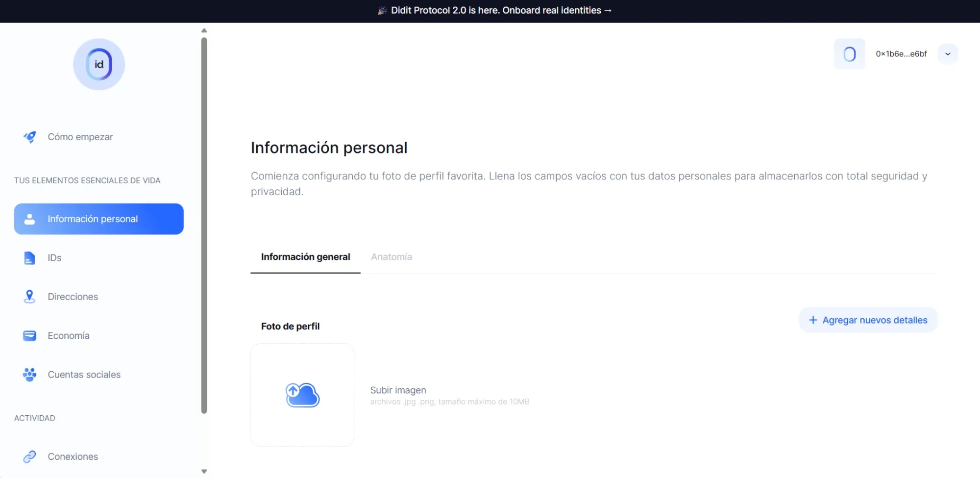
Task: Open the Economía section
Action: [69, 336]
